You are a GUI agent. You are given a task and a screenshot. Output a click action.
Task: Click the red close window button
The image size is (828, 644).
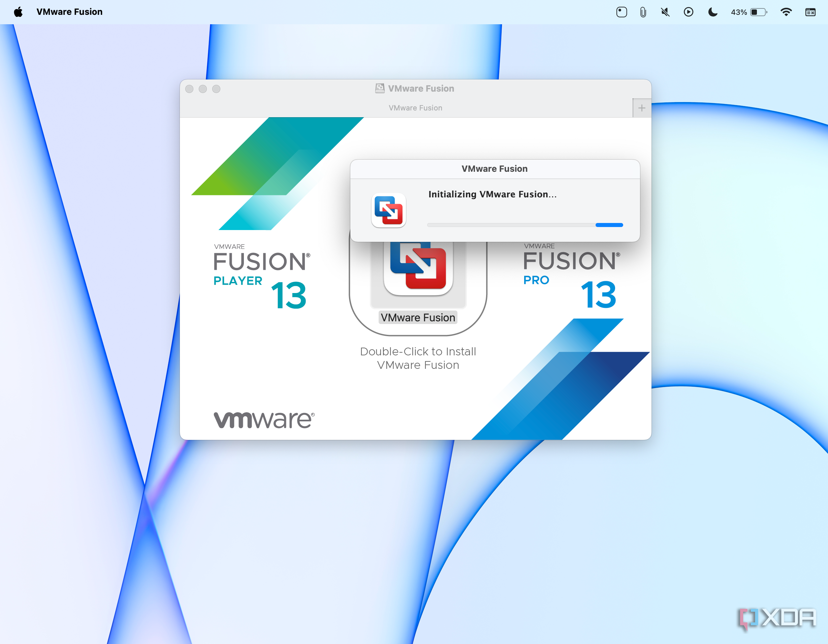tap(189, 89)
